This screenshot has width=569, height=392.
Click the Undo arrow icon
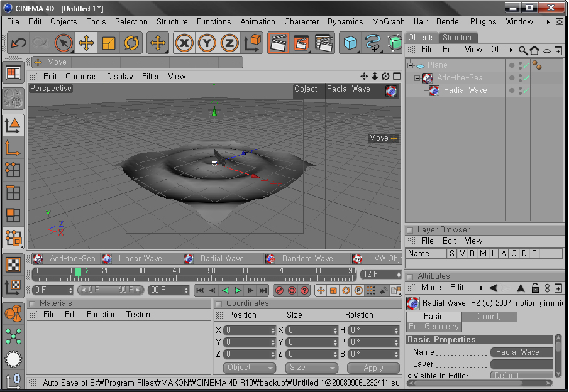click(x=18, y=43)
